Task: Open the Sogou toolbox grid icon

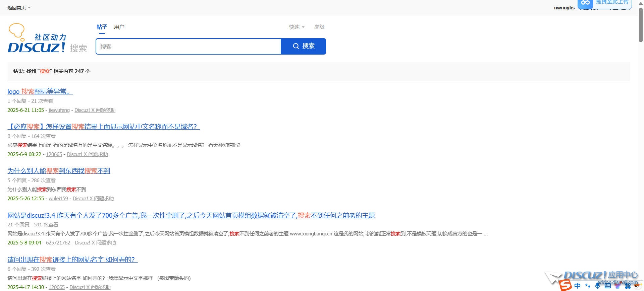Action: point(628,286)
